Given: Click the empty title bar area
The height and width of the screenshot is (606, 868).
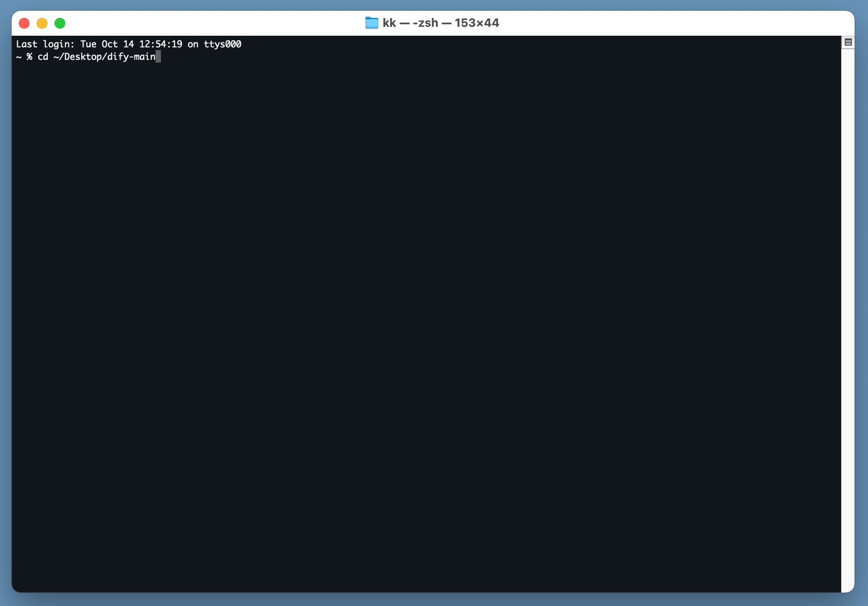Looking at the screenshot, I should point(670,22).
